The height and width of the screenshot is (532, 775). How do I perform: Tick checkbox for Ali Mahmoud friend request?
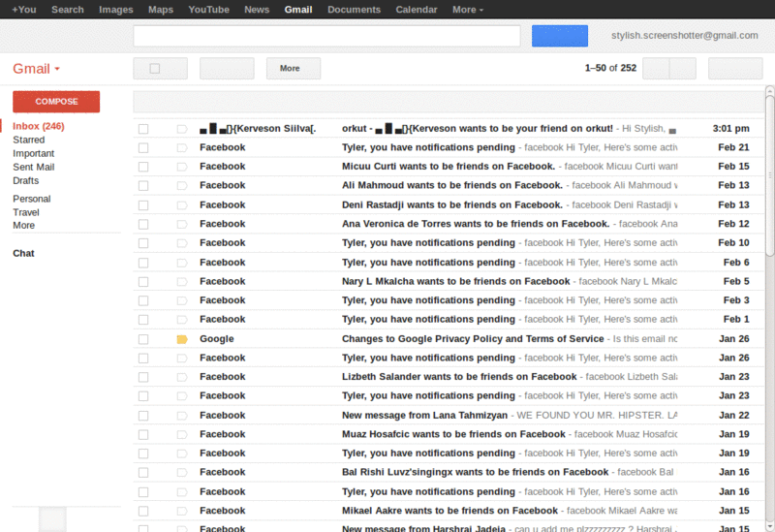pyautogui.click(x=143, y=186)
